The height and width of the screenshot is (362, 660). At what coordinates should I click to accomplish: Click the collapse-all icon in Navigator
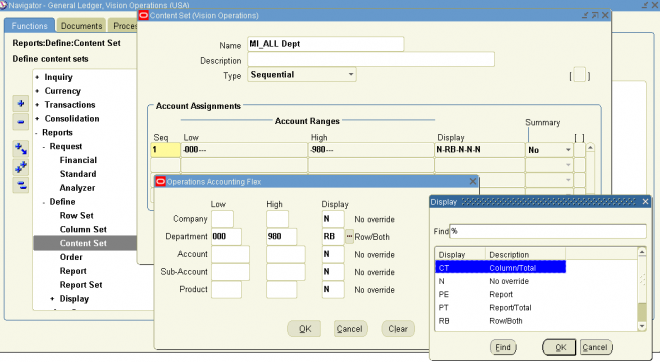pyautogui.click(x=21, y=185)
